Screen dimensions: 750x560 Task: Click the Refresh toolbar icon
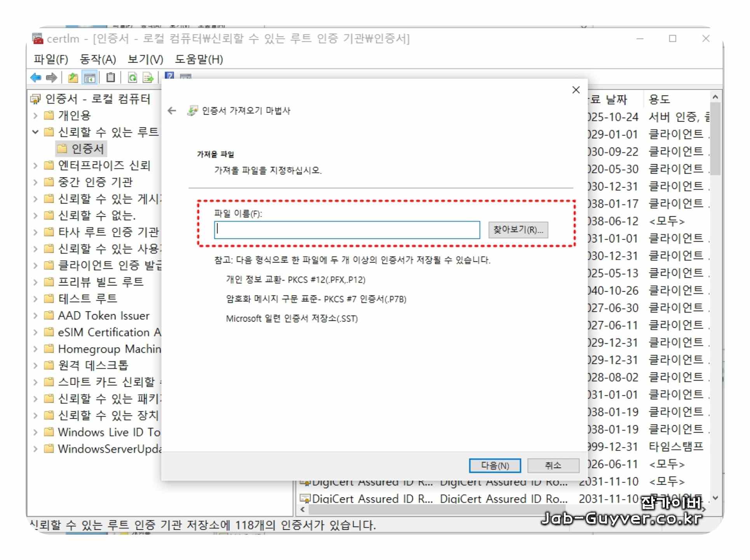coord(132,78)
